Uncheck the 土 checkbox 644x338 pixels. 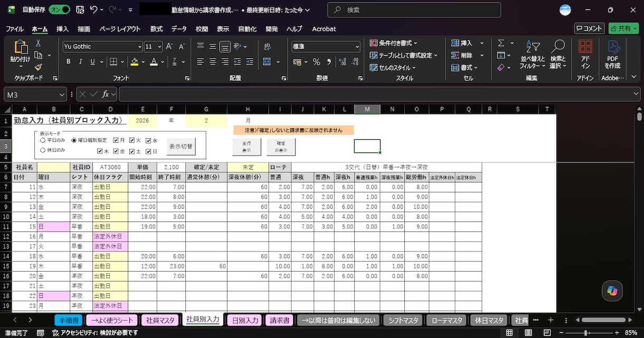(x=132, y=151)
